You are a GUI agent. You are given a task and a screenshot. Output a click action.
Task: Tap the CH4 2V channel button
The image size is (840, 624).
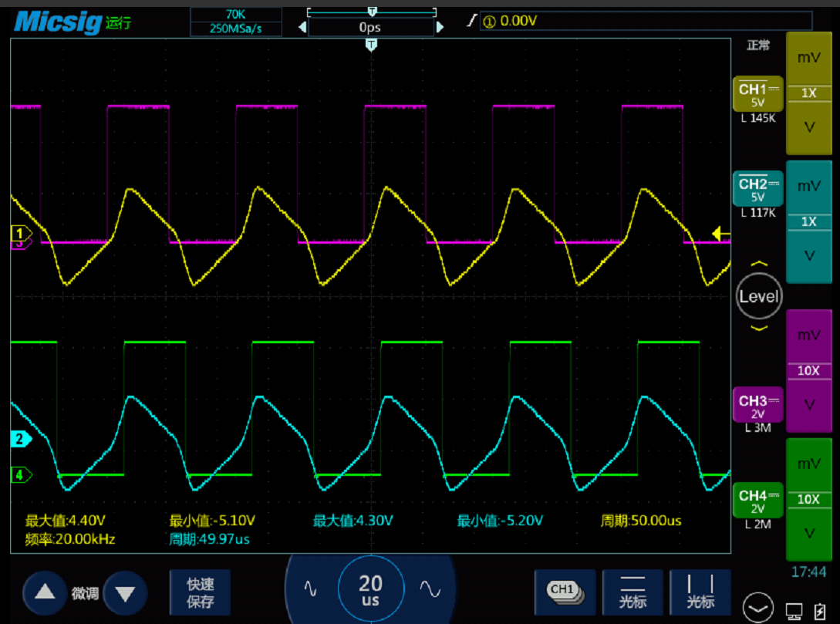pyautogui.click(x=757, y=501)
